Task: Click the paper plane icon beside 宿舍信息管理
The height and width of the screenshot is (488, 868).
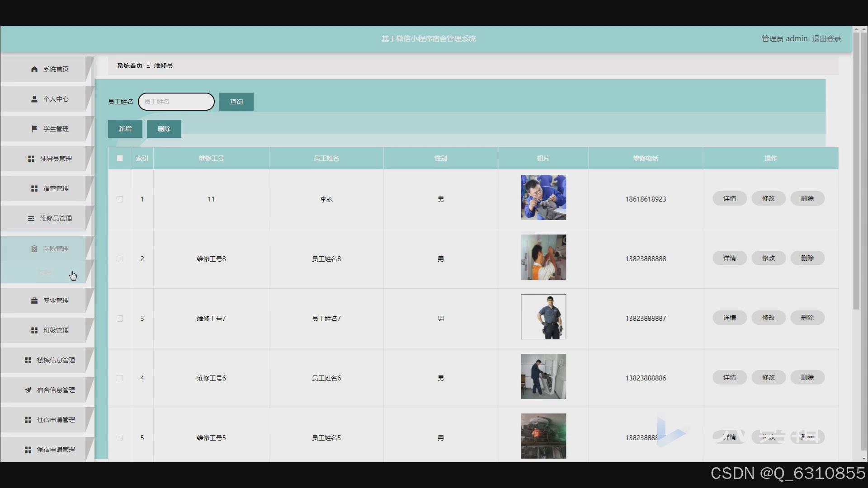Action: pos(28,390)
